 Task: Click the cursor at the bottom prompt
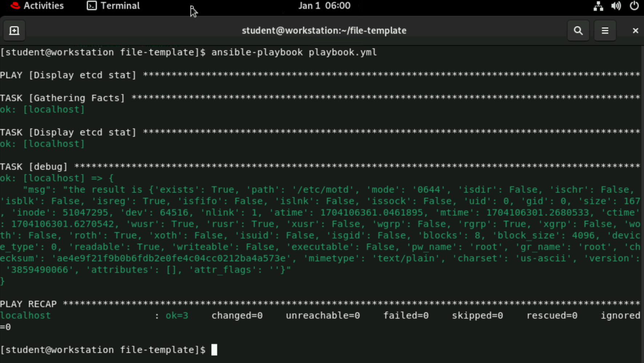pyautogui.click(x=214, y=350)
